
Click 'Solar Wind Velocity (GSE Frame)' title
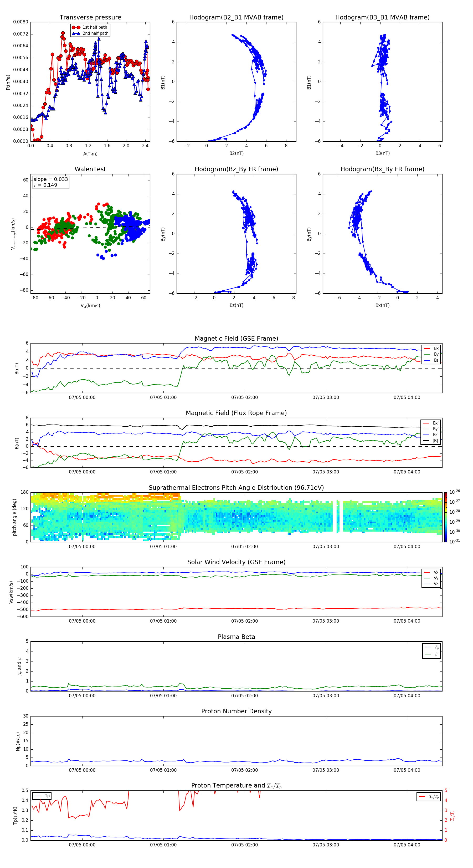click(236, 562)
